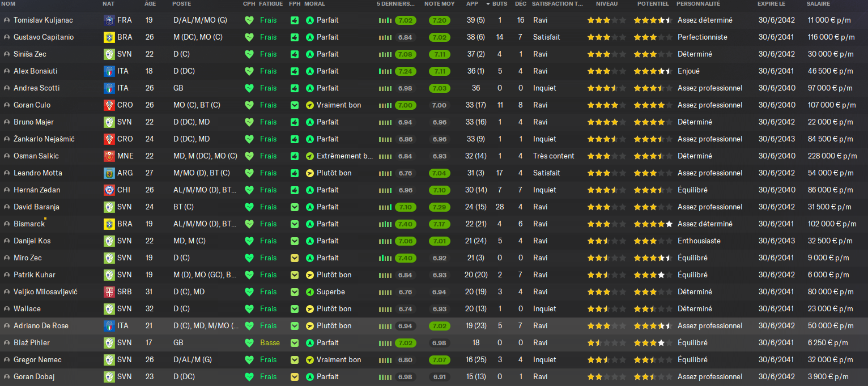Sort by the NOM column header
This screenshot has height=386, width=868.
(8, 4)
